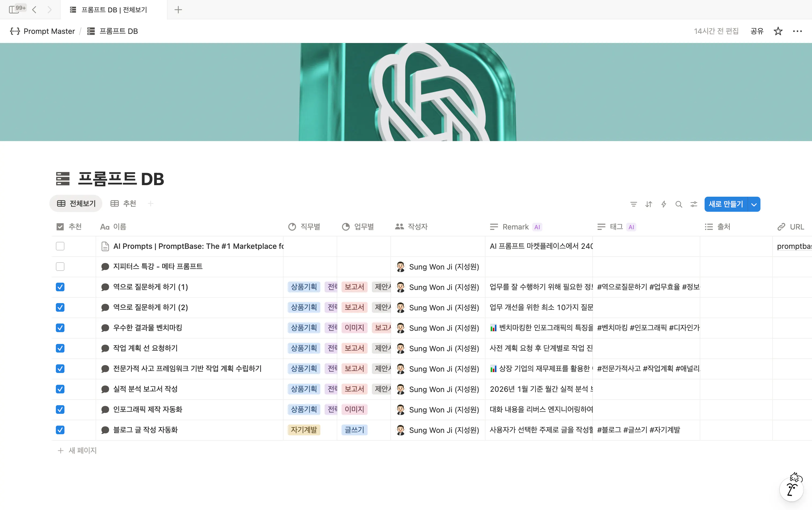The image size is (812, 510).
Task: Open the ••• more options menu
Action: (798, 31)
